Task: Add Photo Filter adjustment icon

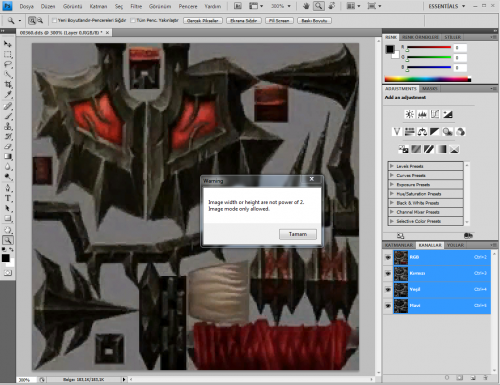Action: (x=447, y=132)
